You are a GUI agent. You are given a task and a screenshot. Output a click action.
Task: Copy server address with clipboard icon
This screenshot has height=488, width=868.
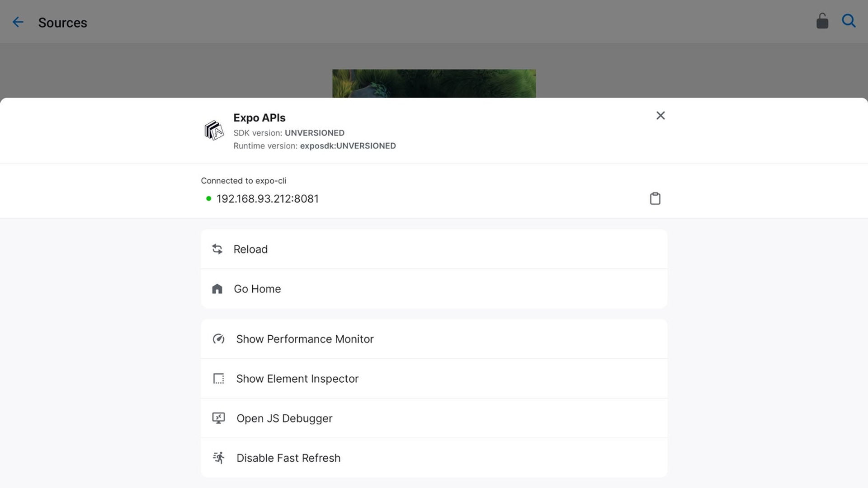[655, 198]
